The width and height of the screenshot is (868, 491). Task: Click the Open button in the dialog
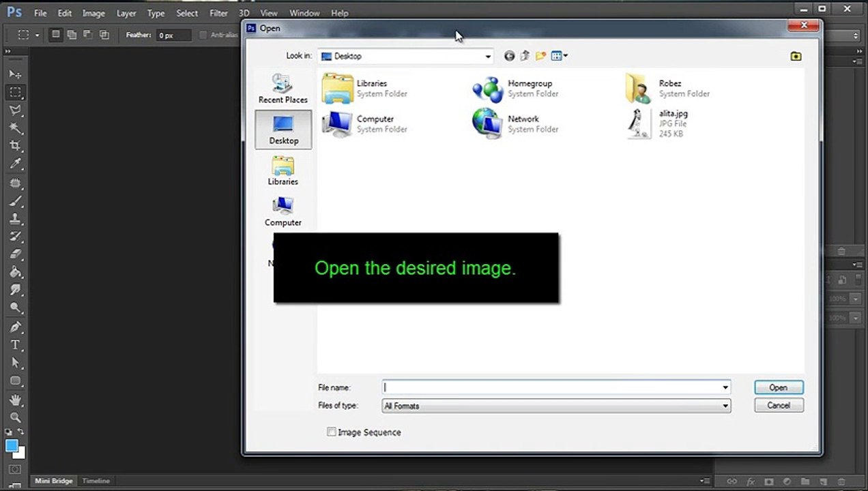tap(779, 387)
